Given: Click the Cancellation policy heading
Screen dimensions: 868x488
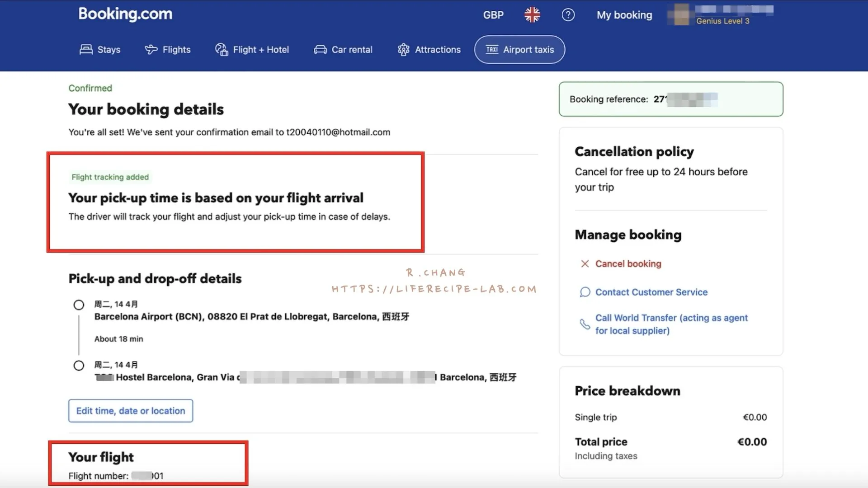Looking at the screenshot, I should tap(634, 151).
